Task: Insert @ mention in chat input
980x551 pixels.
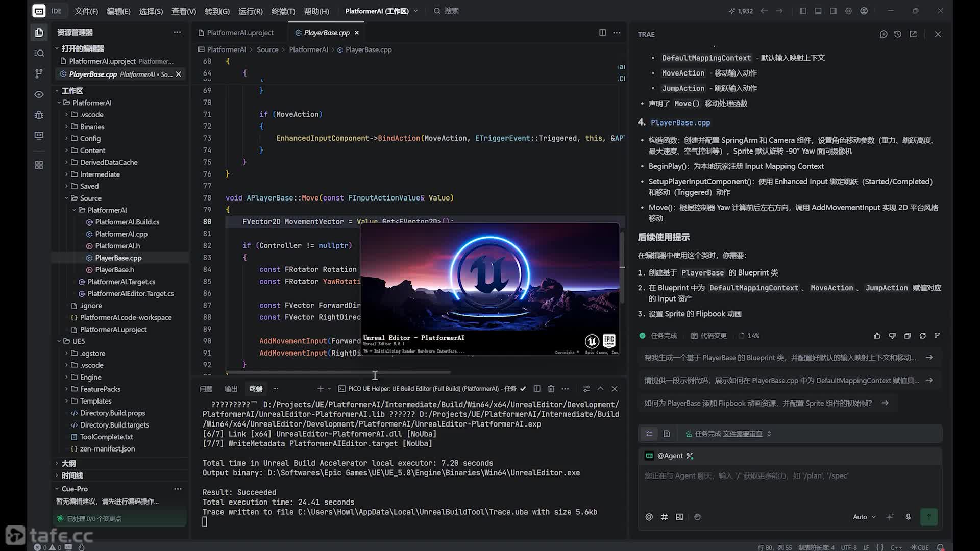Action: [649, 517]
